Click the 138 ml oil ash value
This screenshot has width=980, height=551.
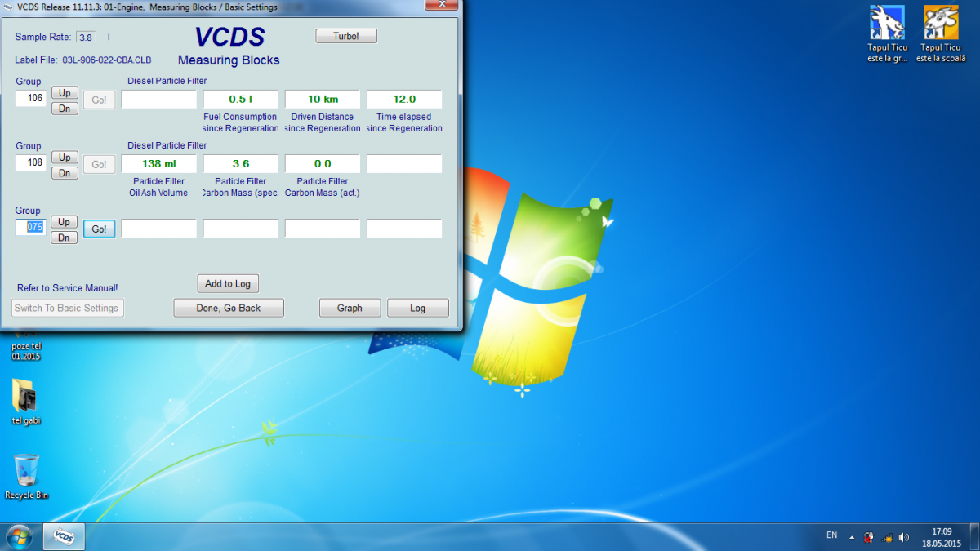tap(159, 163)
